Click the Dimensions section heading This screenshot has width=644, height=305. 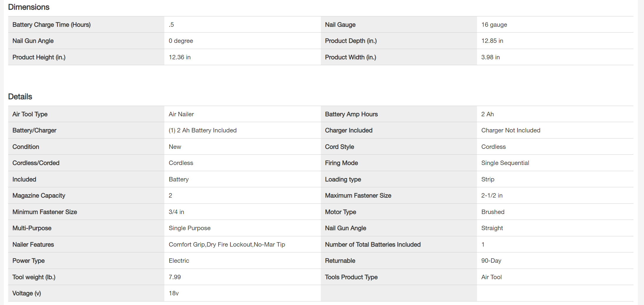pyautogui.click(x=29, y=7)
